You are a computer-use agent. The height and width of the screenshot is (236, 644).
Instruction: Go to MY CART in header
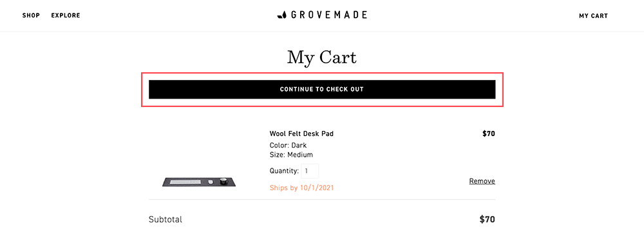[593, 16]
